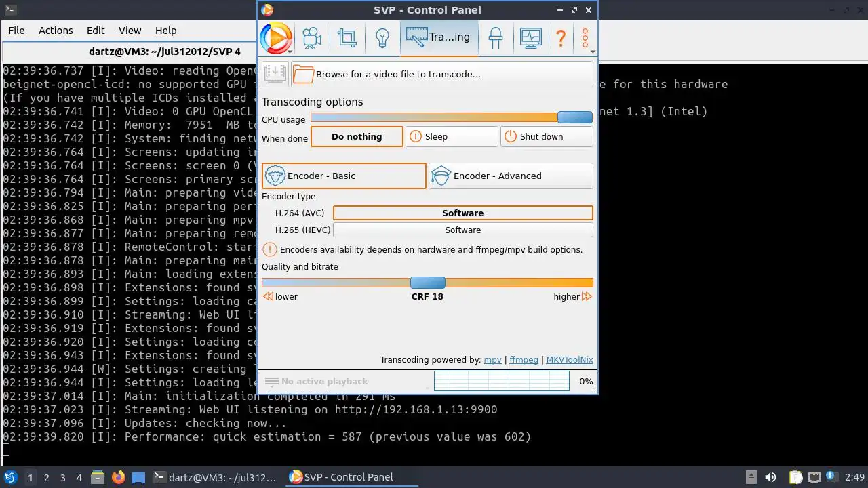Click the film download queue icon button
The height and width of the screenshot is (488, 868).
(275, 74)
